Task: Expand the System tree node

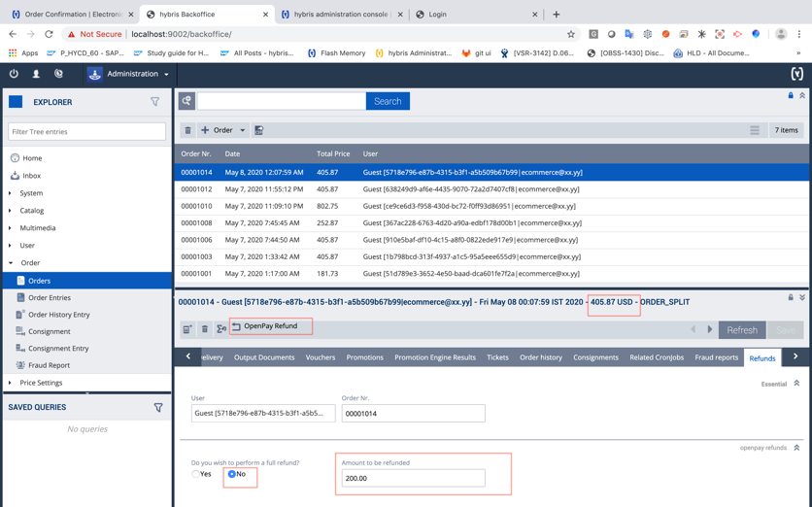Action: pos(11,193)
